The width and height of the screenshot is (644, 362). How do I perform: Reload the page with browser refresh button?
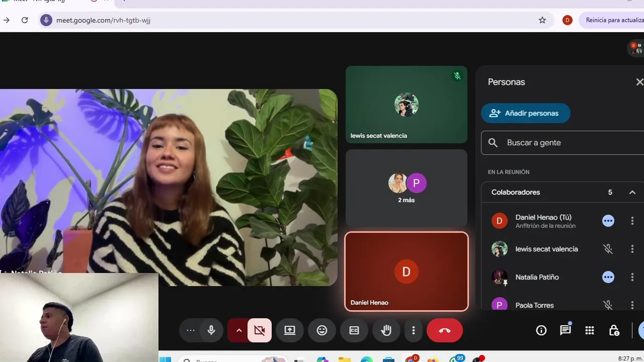[25, 20]
